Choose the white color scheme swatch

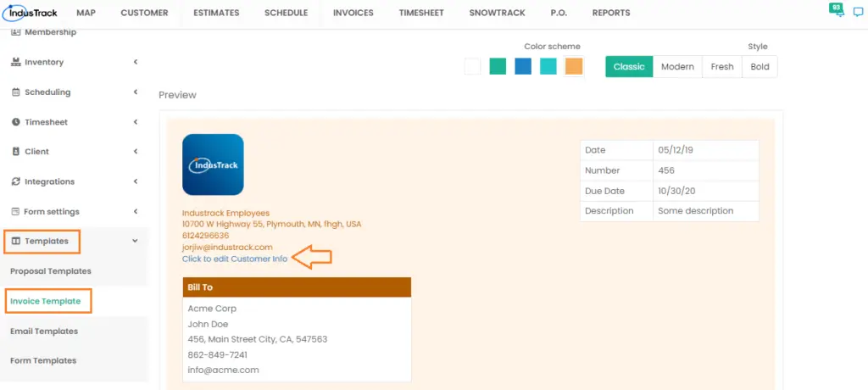pos(473,66)
